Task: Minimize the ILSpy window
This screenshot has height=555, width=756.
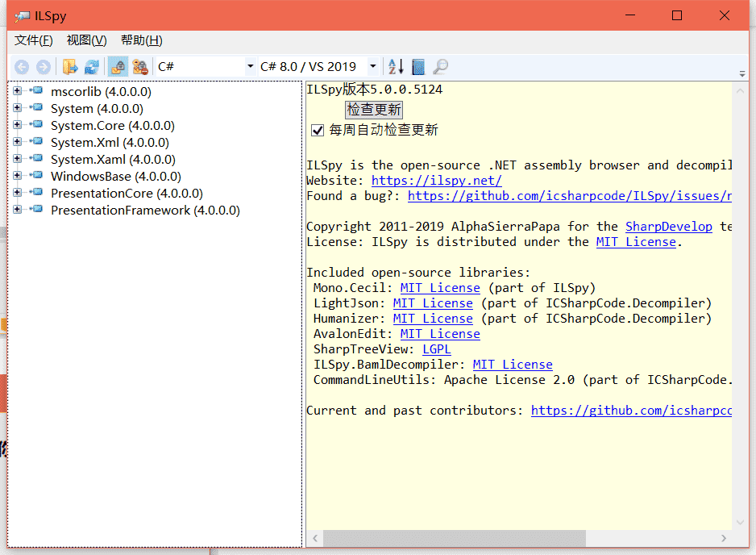Action: tap(630, 15)
